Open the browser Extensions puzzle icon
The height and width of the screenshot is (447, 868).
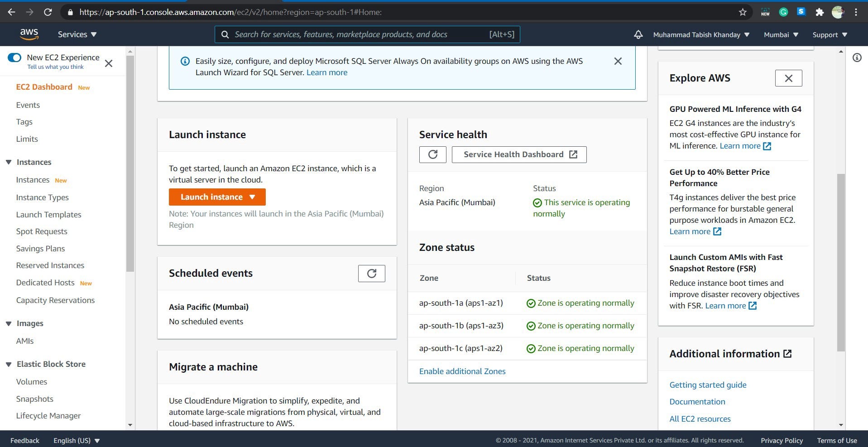[820, 12]
